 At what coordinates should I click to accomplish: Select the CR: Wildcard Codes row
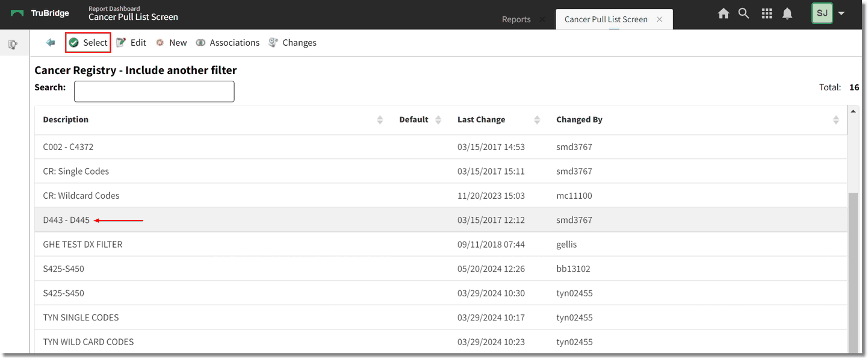pos(441,196)
